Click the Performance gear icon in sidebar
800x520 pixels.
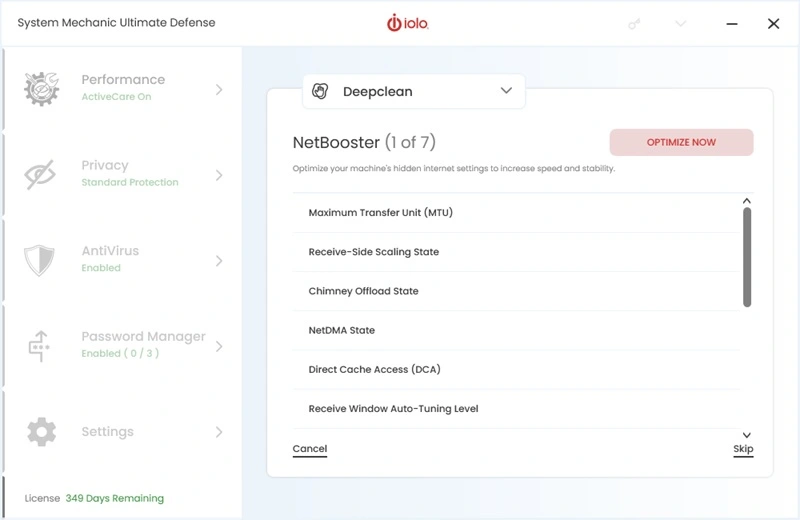[x=41, y=89]
